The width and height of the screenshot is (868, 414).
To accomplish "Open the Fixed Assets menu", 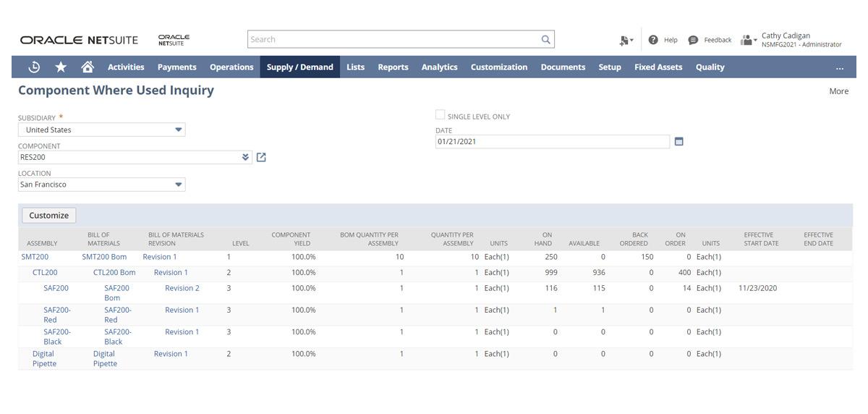I will [x=658, y=67].
